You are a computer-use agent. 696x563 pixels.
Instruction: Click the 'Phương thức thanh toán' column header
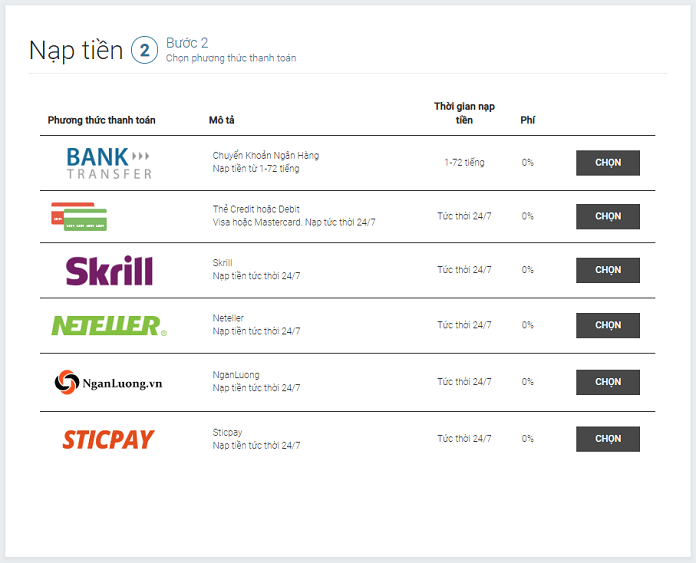pyautogui.click(x=102, y=120)
